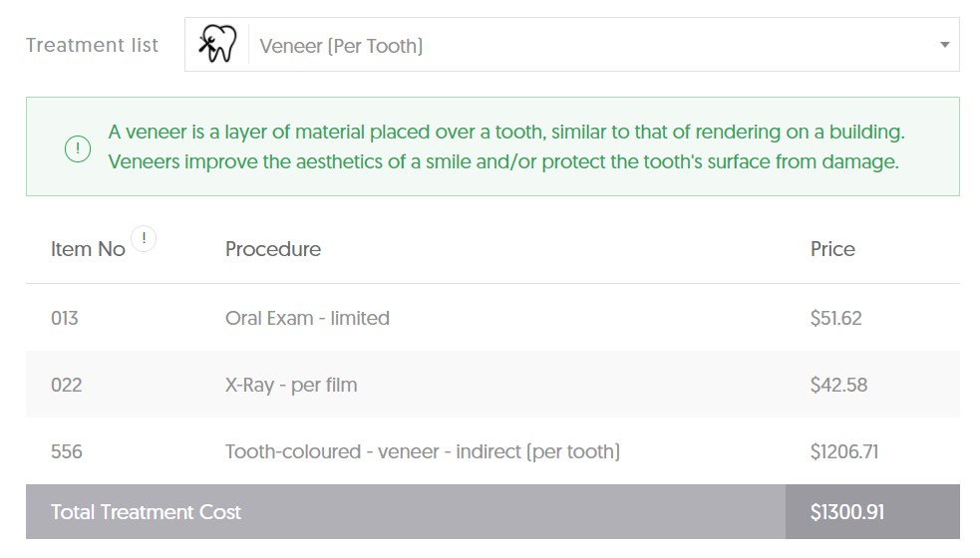
Task: Click the Item No column header
Action: pyautogui.click(x=88, y=249)
